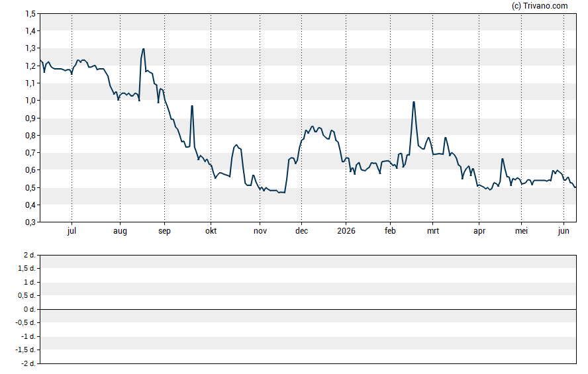Viewport: 588px width, 374px height.
Task: Click the 'apr' month label
Action: 479,231
